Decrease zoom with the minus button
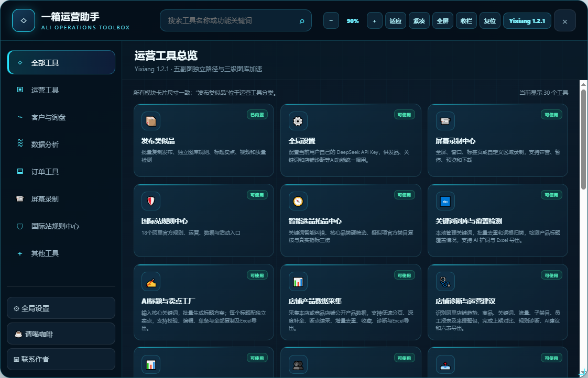 click(331, 20)
